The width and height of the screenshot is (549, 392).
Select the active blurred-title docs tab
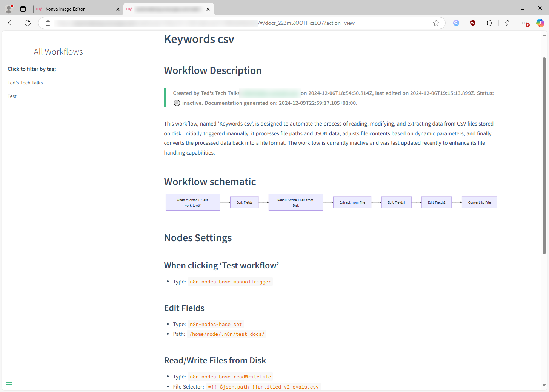point(169,9)
